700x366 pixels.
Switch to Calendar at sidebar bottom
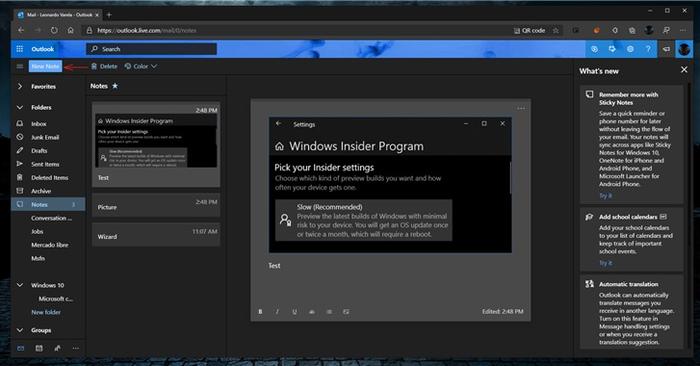[x=39, y=349]
